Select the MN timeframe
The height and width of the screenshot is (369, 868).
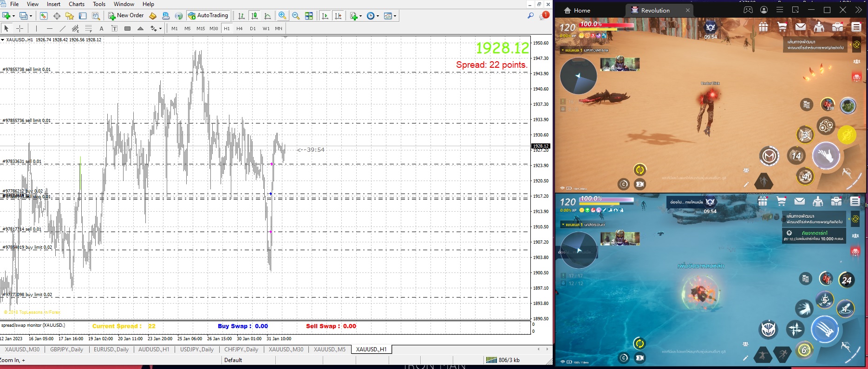click(279, 28)
